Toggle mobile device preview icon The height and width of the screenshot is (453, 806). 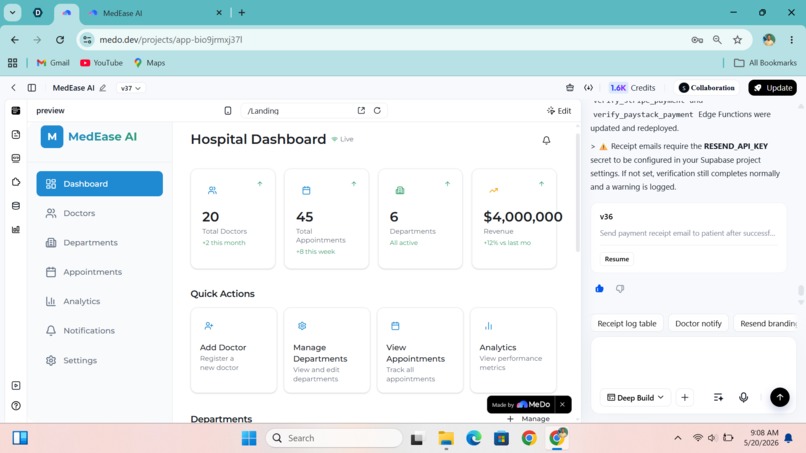point(228,111)
